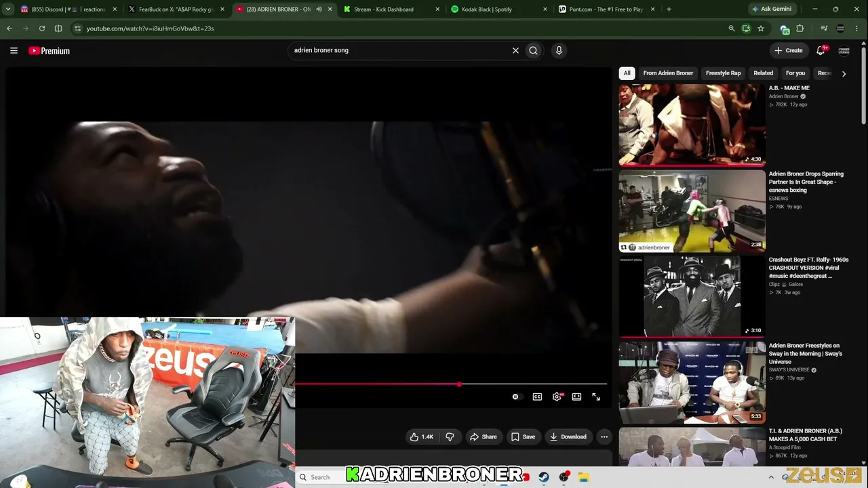Open Chrome media controls icon

(824, 28)
